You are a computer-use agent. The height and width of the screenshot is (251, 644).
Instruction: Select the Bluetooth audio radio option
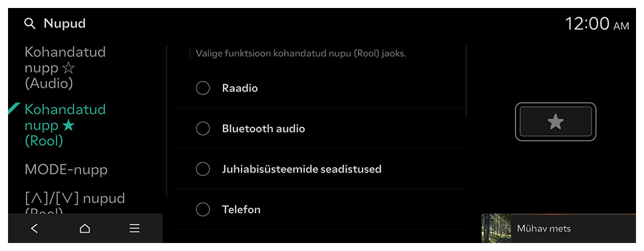(203, 129)
